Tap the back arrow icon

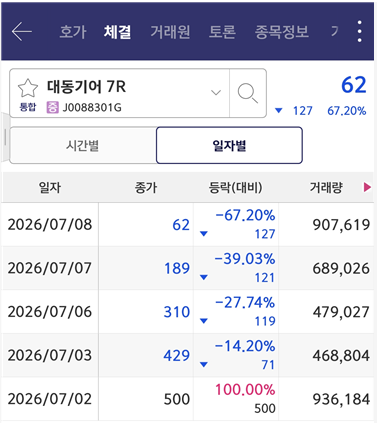pyautogui.click(x=22, y=32)
